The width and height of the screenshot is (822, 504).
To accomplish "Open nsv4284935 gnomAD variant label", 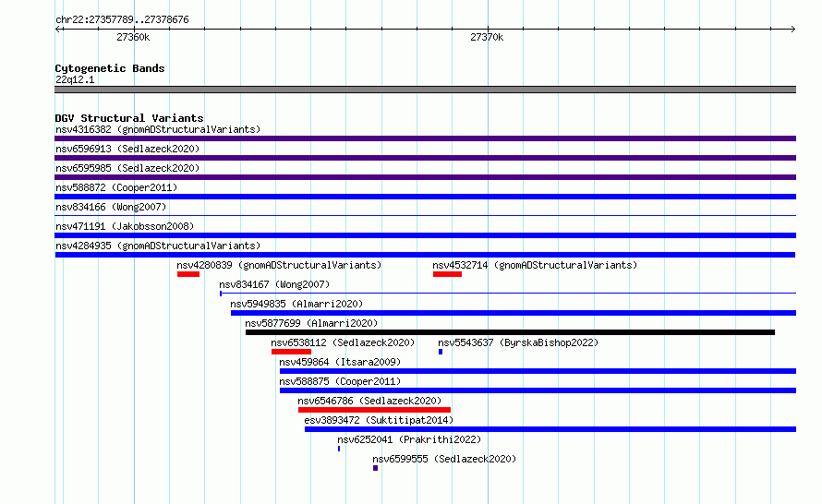I will click(x=158, y=246).
